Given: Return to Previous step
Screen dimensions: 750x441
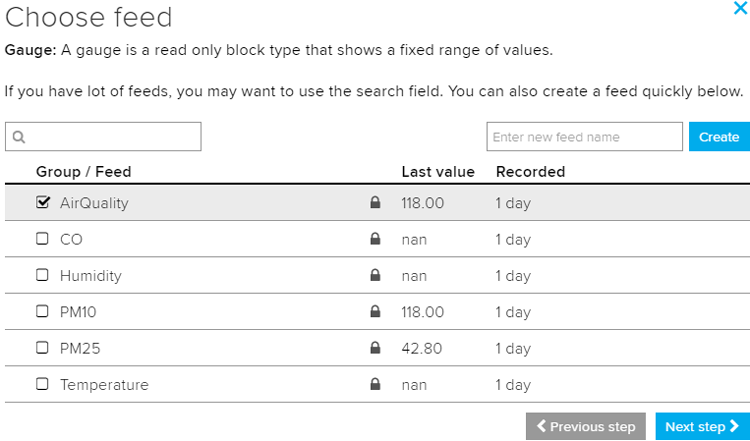Looking at the screenshot, I should tap(586, 427).
